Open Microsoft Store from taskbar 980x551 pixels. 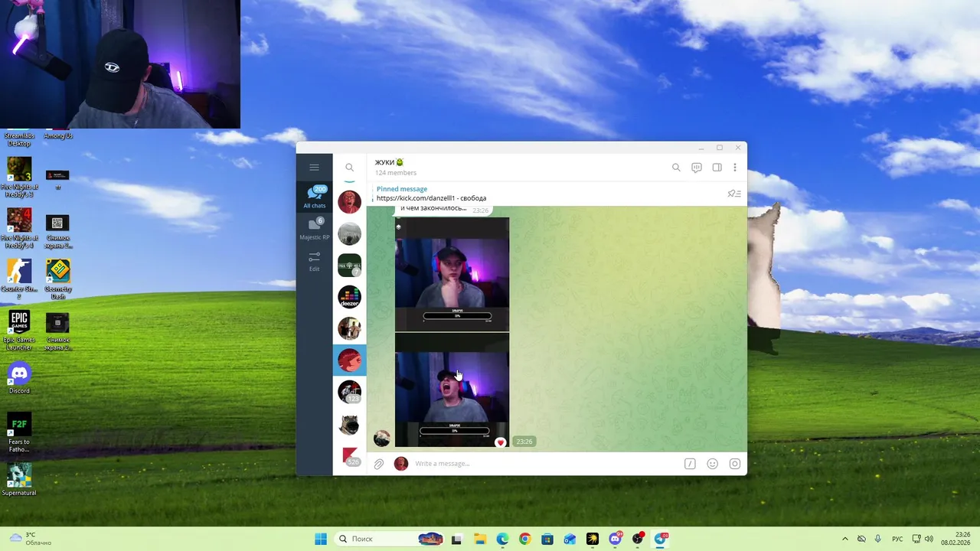(547, 539)
